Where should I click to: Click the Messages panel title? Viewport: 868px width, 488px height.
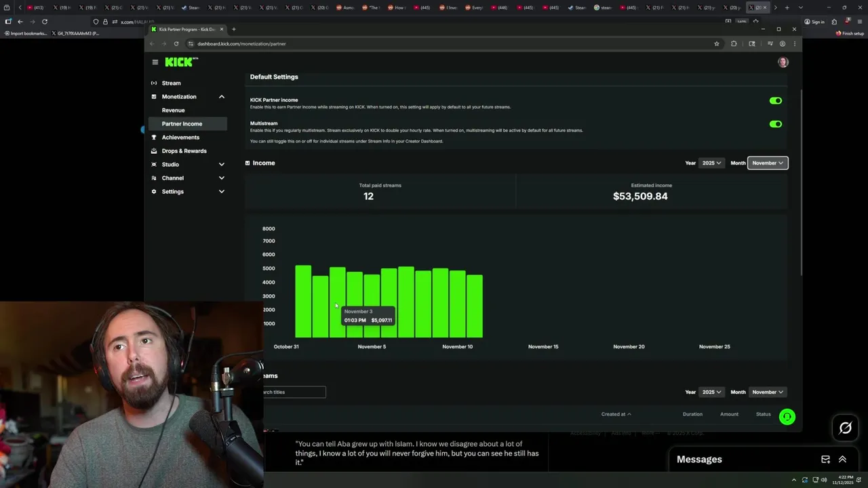699,459
